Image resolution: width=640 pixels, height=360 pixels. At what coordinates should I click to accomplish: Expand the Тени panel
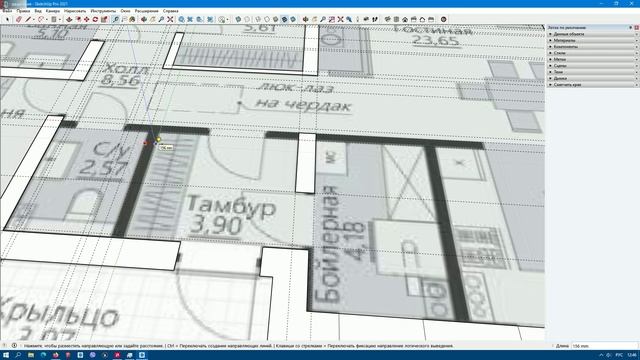(593, 72)
